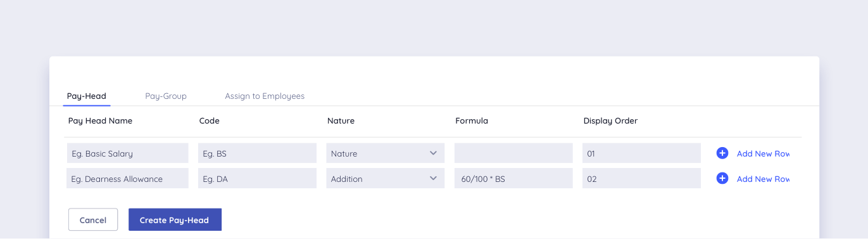Focus the Eg. Dearness Allowance name field
Viewport: 868px width, 239px height.
click(127, 179)
